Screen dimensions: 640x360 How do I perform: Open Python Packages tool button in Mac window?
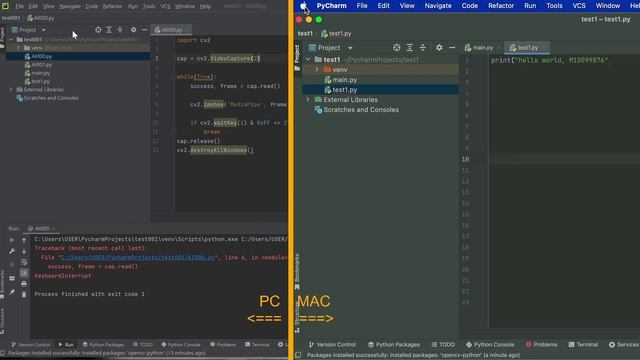393,345
